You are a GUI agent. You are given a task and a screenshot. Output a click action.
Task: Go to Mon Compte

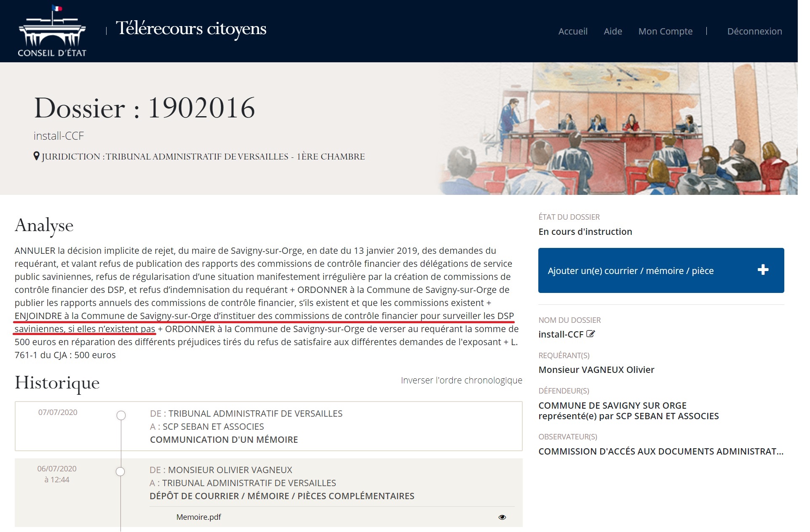tap(666, 31)
